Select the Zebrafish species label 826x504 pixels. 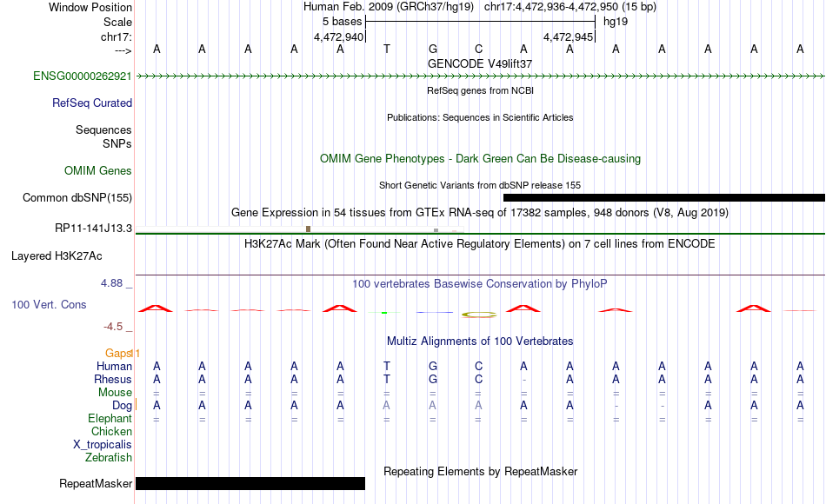click(109, 457)
